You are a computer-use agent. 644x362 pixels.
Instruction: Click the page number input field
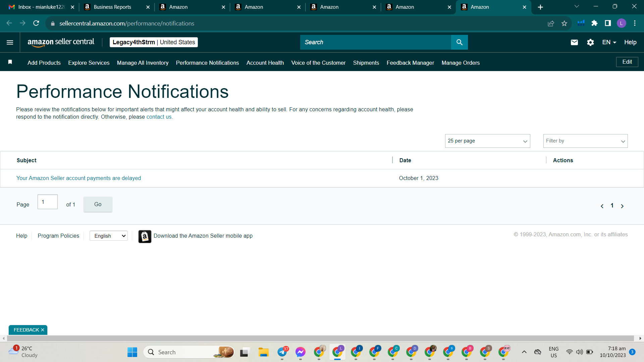tap(48, 202)
